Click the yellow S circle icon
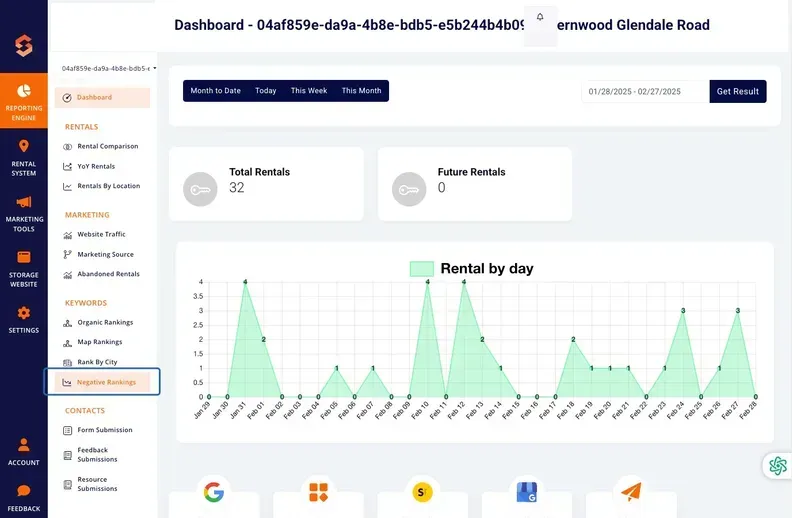 pyautogui.click(x=422, y=492)
